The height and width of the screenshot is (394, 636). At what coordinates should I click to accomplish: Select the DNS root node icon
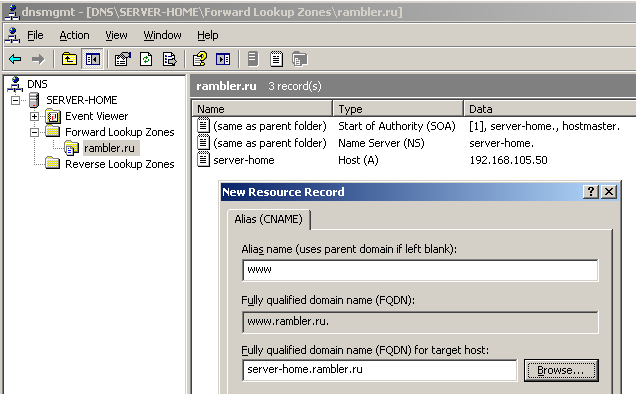(x=15, y=84)
